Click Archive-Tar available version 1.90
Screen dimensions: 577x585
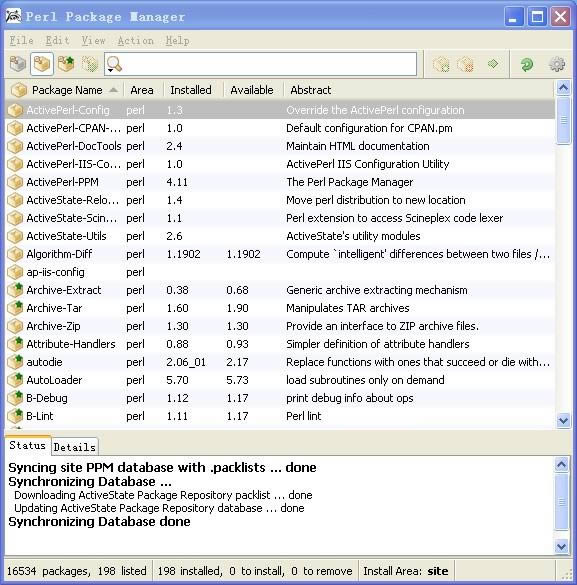click(237, 308)
